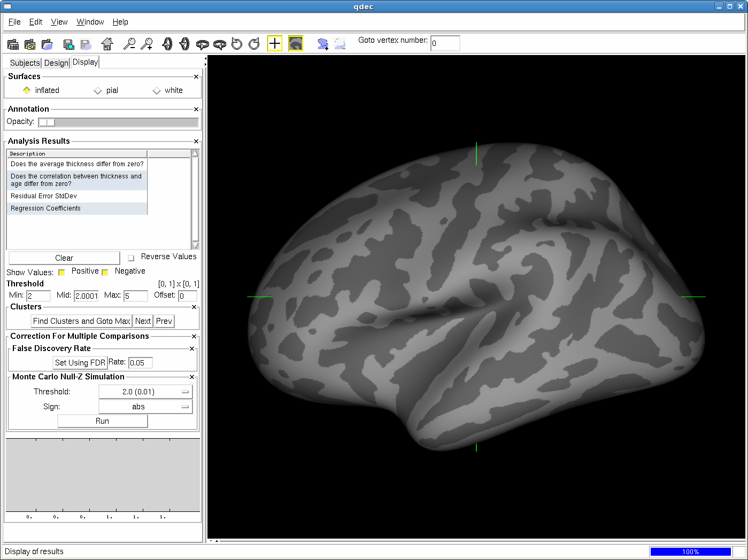Screen dimensions: 748x560
Task: Click the annotation Opacity slider
Action: point(118,122)
